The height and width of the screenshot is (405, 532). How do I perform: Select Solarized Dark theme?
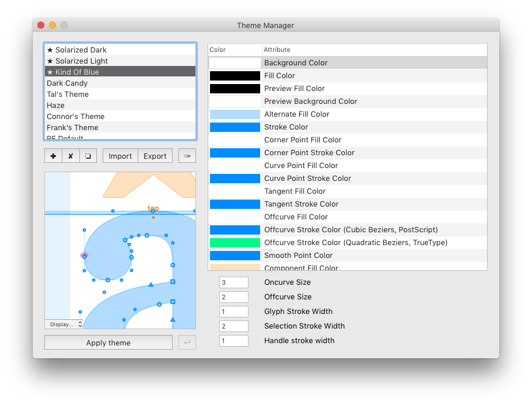tap(120, 50)
